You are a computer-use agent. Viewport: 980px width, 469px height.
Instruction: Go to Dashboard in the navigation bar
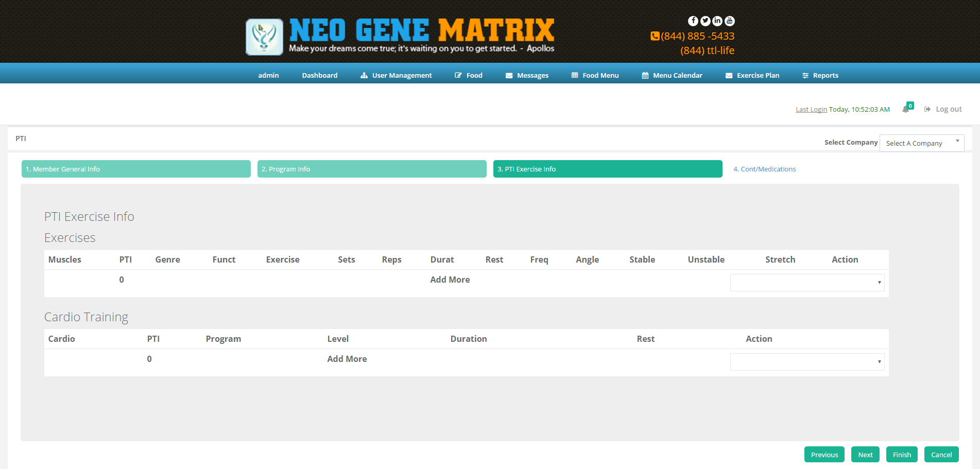pos(320,76)
